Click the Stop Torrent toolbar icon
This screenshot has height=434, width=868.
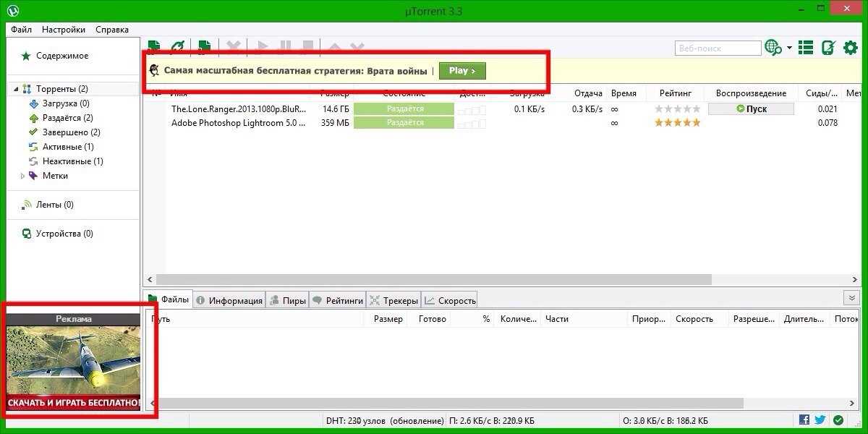click(x=308, y=46)
